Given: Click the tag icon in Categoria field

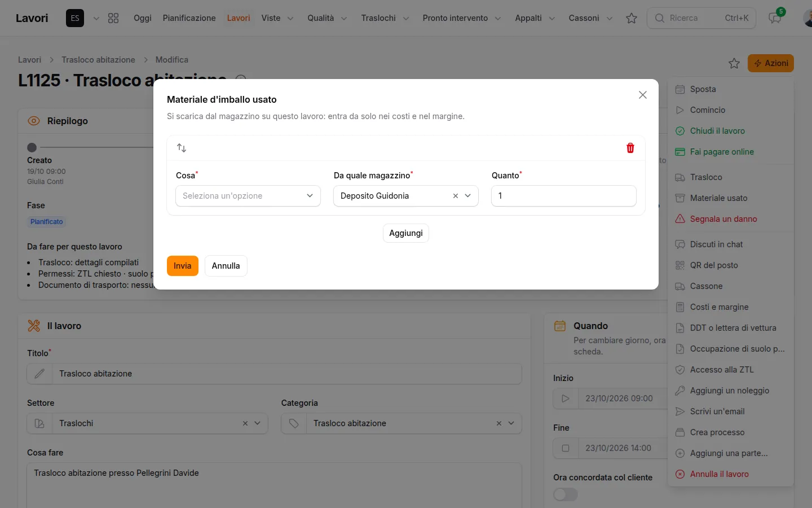Looking at the screenshot, I should point(294,423).
